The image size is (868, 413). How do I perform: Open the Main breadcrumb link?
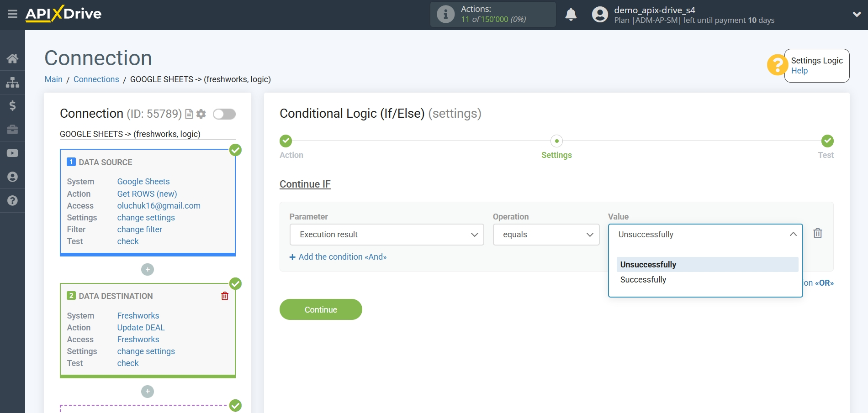pos(53,79)
